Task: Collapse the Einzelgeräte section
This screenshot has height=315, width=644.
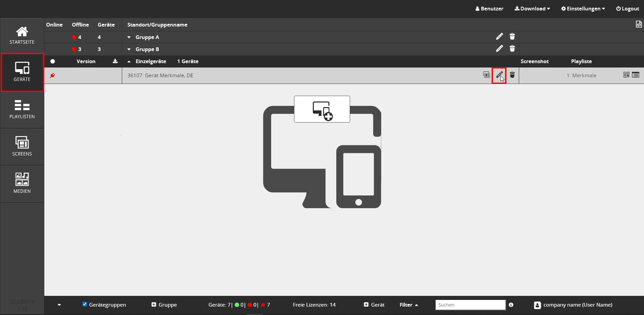Action: (x=129, y=61)
